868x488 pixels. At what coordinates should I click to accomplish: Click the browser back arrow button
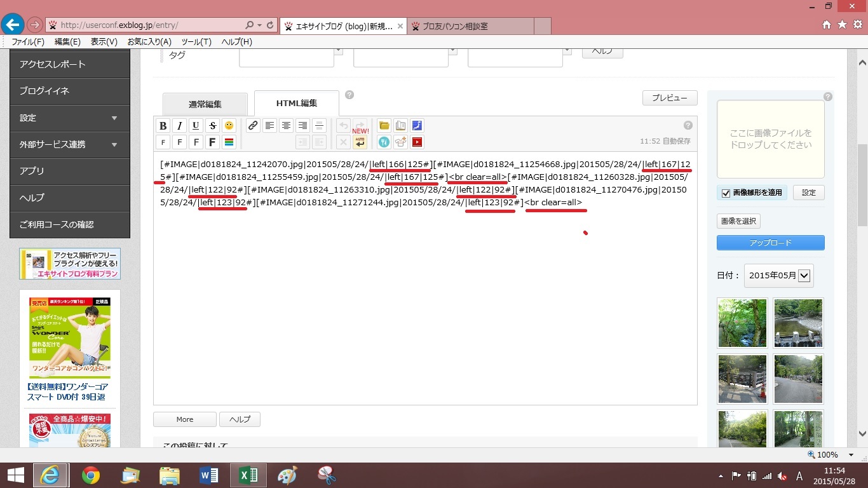click(x=13, y=25)
